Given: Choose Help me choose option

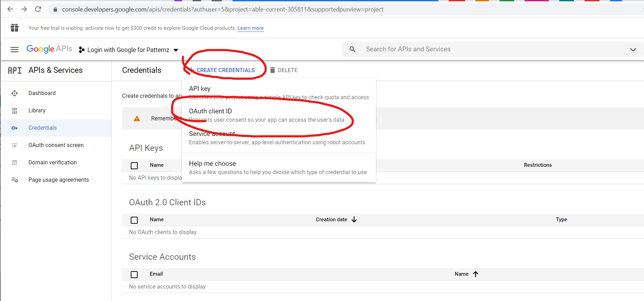Looking at the screenshot, I should (212, 164).
